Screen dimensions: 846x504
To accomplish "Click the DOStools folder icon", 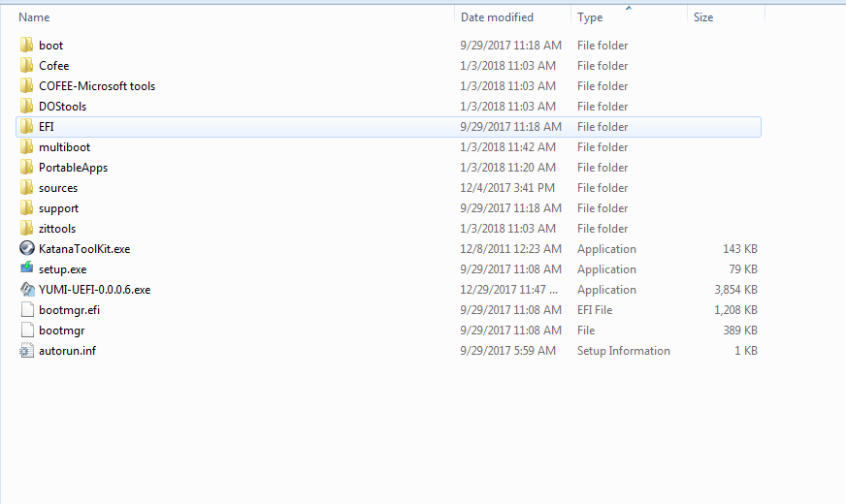I will [x=26, y=107].
